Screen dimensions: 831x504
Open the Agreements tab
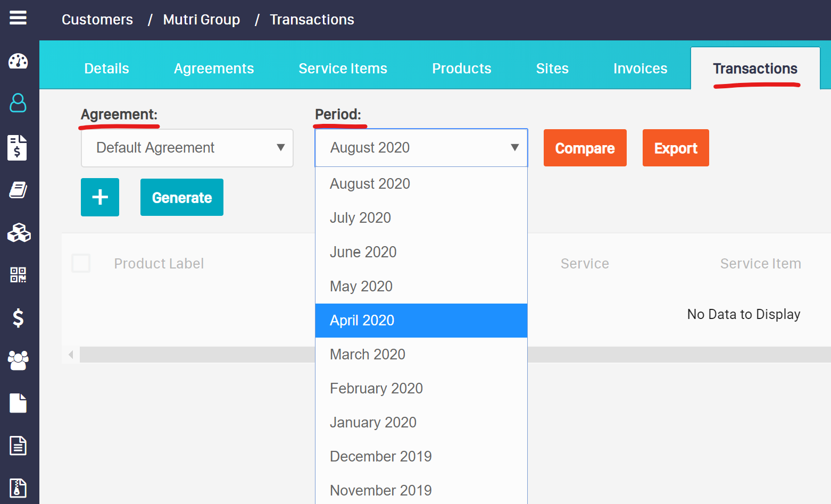click(x=214, y=68)
